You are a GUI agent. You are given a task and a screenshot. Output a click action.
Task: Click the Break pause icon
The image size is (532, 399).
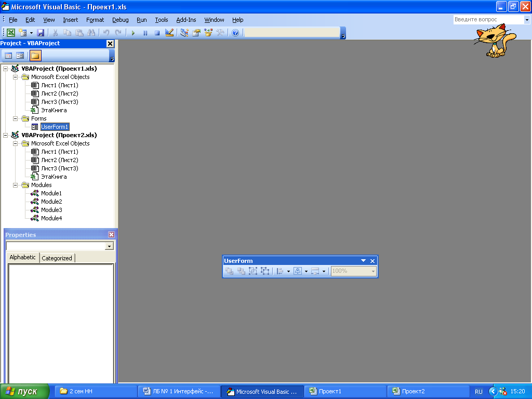[x=145, y=33]
